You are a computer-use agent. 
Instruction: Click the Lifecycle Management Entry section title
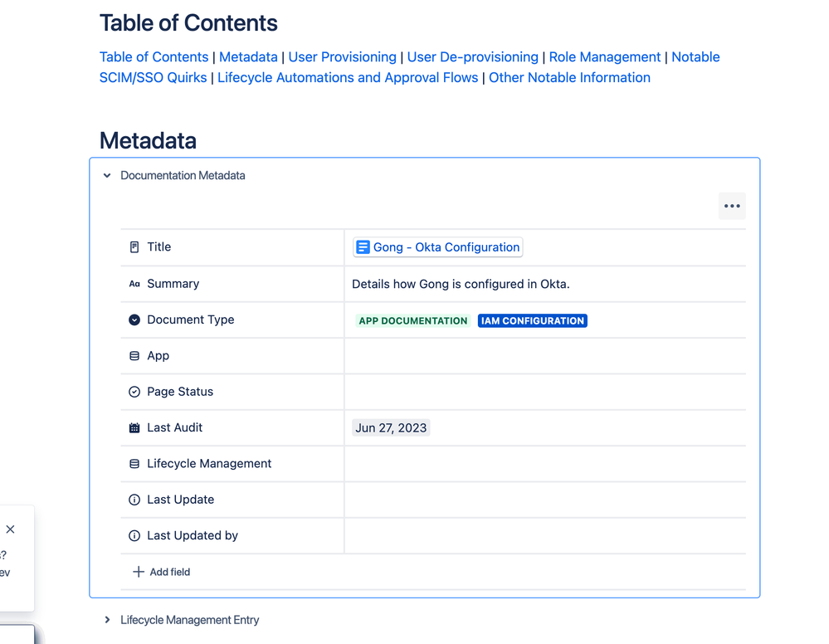pos(190,620)
